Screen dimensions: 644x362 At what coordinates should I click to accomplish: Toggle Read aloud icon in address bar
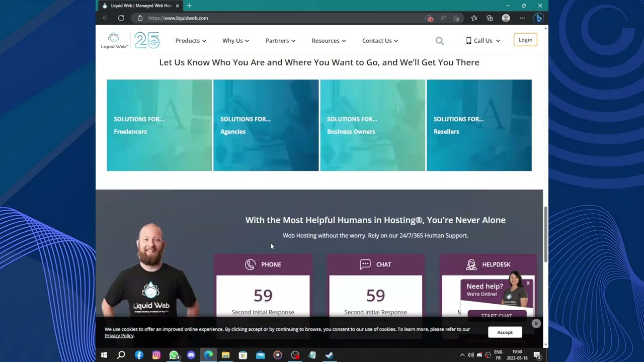pos(443,18)
